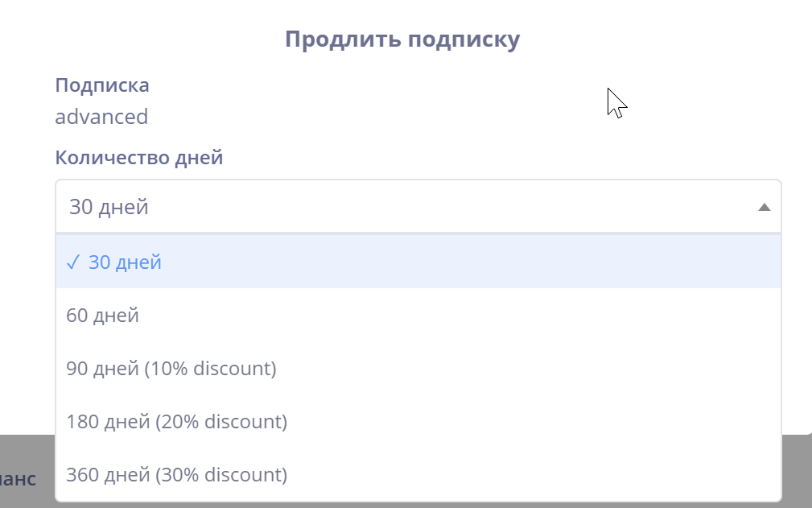Click the upward-pointing chevron in the select box
Image resolution: width=812 pixels, height=508 pixels.
[762, 207]
